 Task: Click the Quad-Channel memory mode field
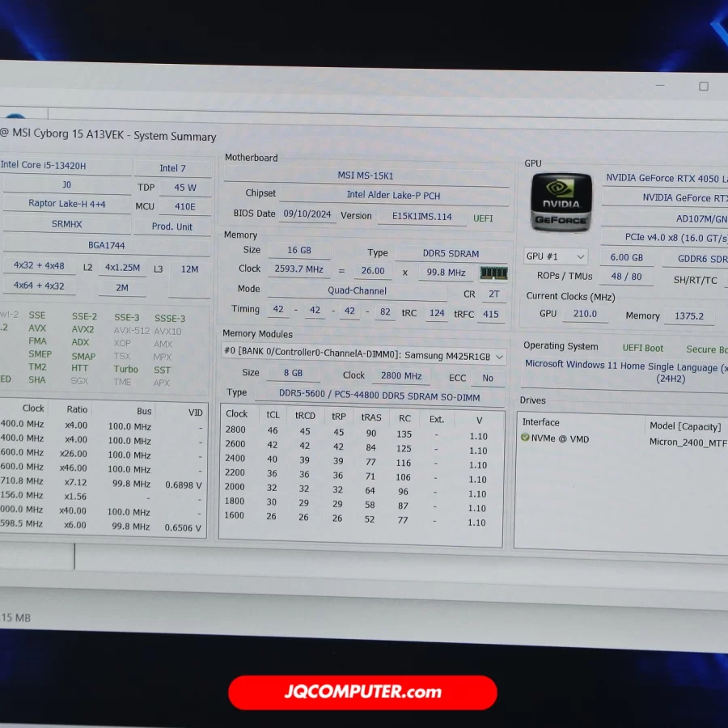[x=357, y=290]
